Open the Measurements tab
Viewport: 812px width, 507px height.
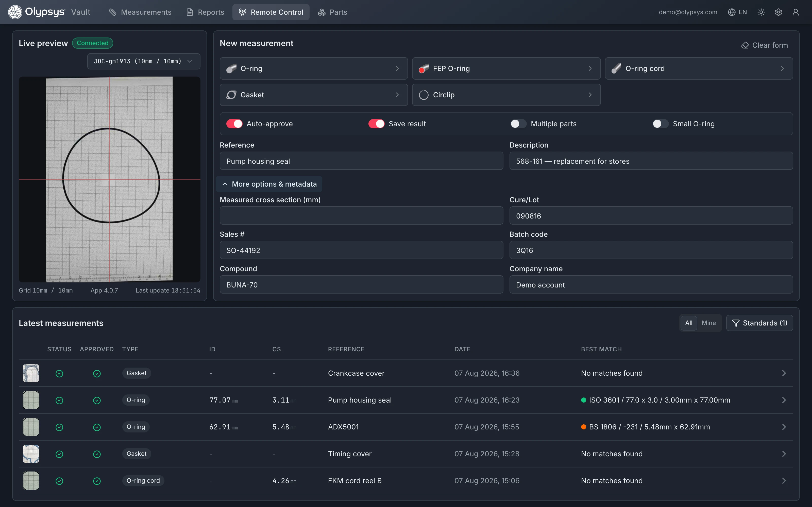click(x=140, y=12)
